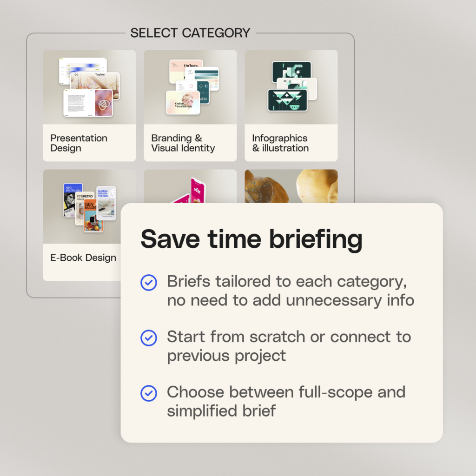Click the Save time briefing headline
Screen dimensions: 476x476
251,239
